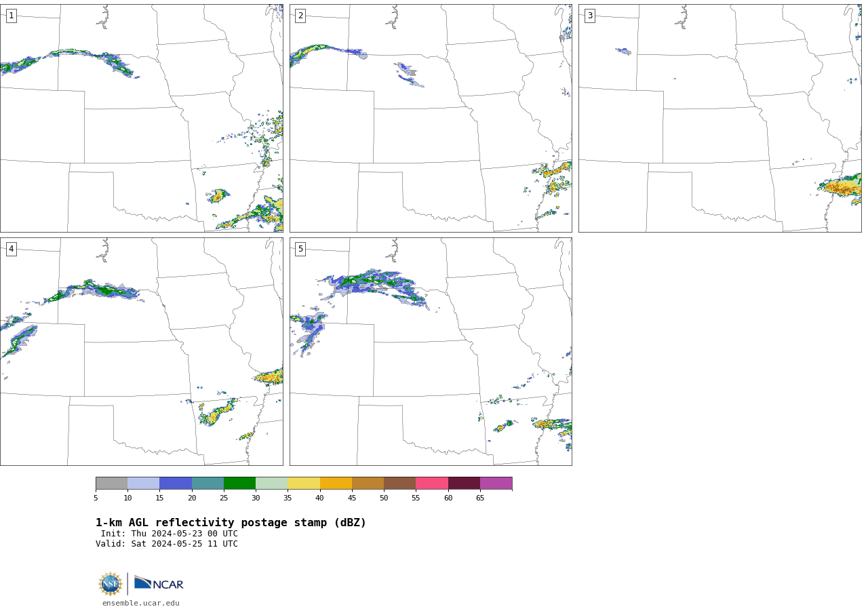Image resolution: width=868 pixels, height=611 pixels.
Task: Click the colorbar tick label 35
Action: [288, 498]
